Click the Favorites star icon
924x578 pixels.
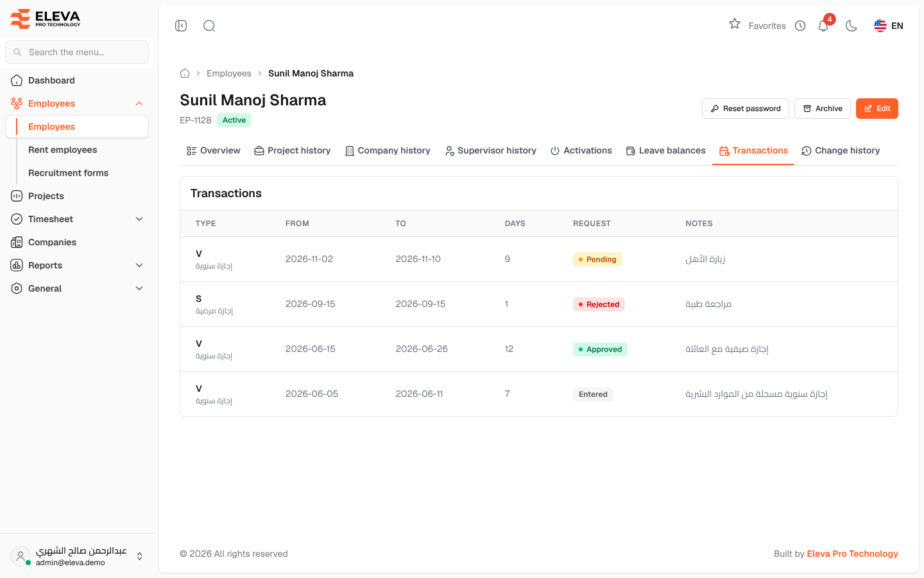tap(735, 24)
